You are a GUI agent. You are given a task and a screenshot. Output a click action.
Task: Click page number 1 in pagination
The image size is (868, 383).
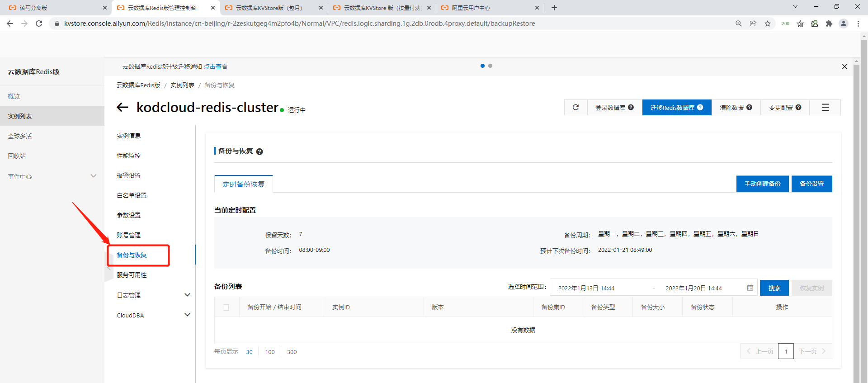click(786, 351)
